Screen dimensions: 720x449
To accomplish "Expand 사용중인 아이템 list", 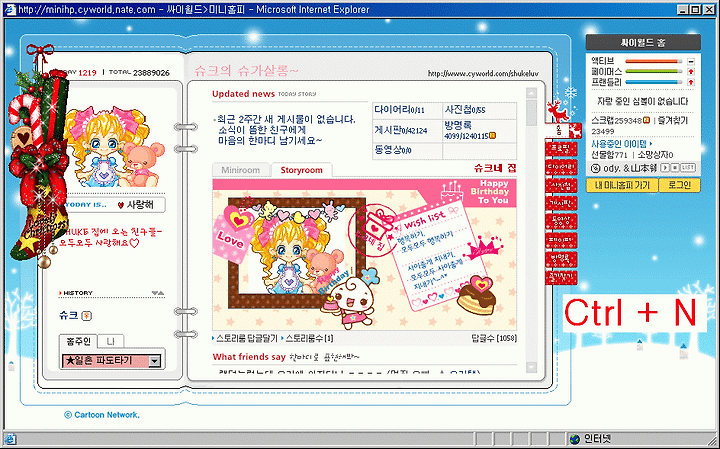I will pos(622,144).
